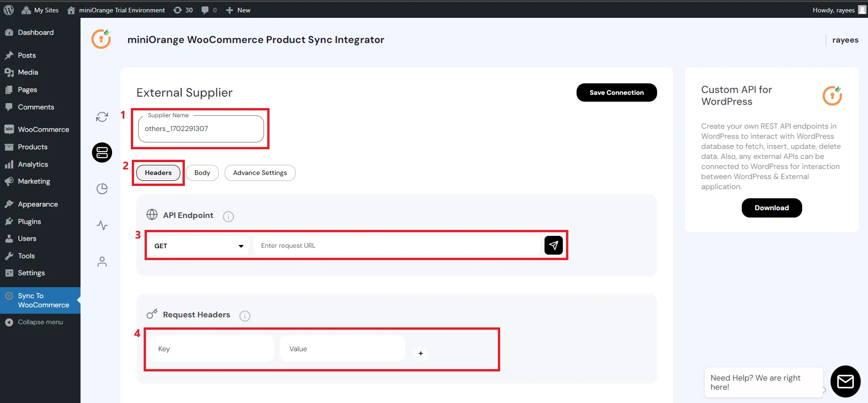This screenshot has height=403, width=868.
Task: Open Sync To WooCommerce menu
Action: 40,300
